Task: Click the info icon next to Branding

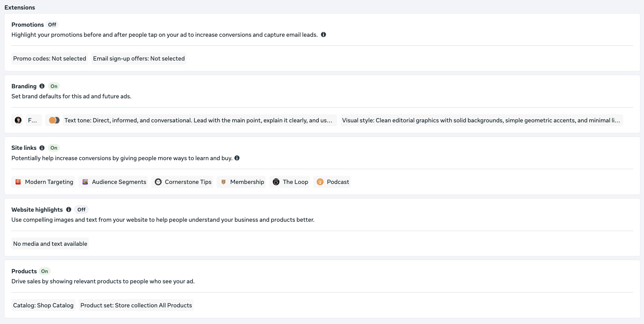Action: (42, 86)
